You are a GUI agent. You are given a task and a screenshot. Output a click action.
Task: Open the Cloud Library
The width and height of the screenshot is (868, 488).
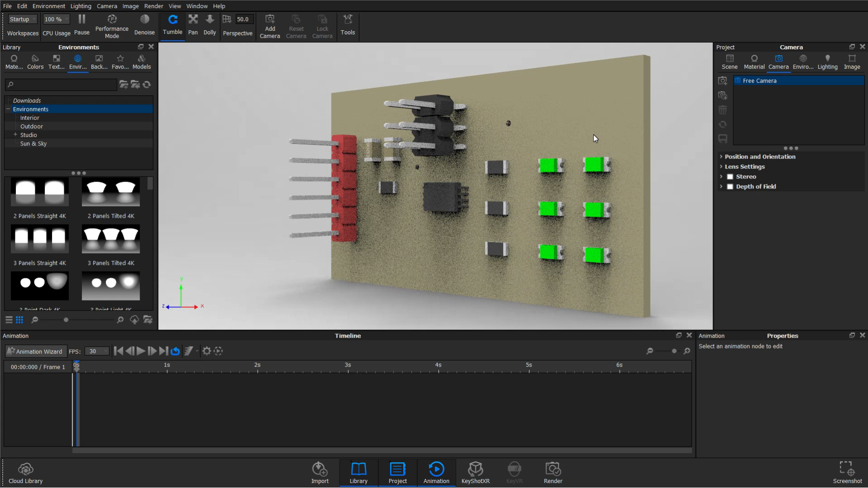pos(25,472)
